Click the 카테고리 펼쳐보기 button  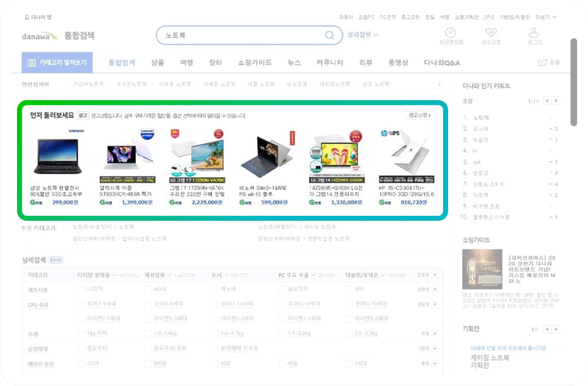point(57,63)
